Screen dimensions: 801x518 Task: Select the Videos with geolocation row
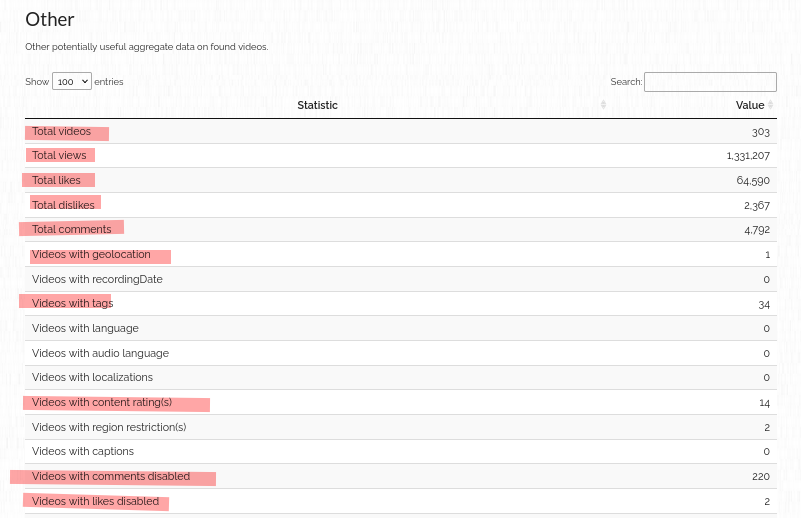pyautogui.click(x=91, y=255)
